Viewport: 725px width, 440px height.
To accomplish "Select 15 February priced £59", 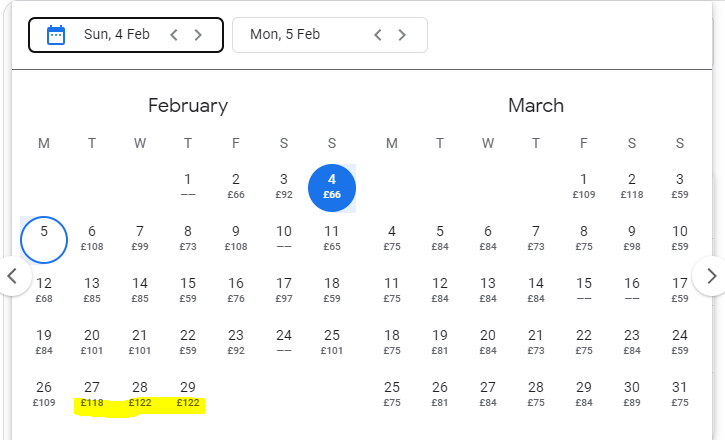I will (188, 290).
